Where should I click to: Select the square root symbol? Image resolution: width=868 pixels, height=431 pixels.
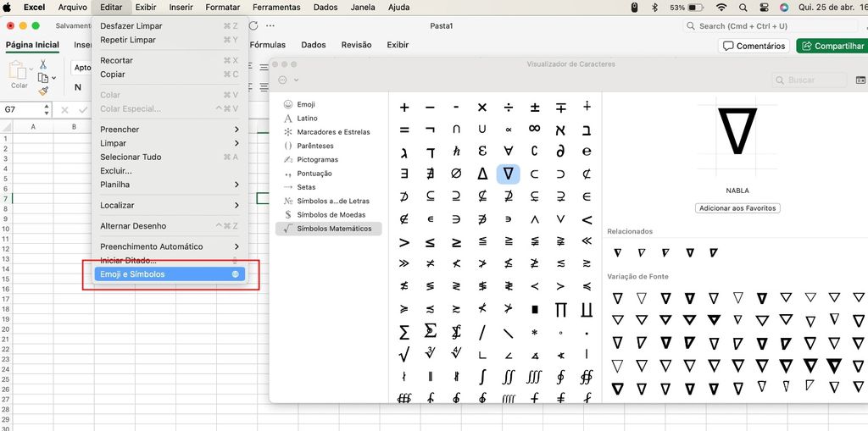(404, 354)
